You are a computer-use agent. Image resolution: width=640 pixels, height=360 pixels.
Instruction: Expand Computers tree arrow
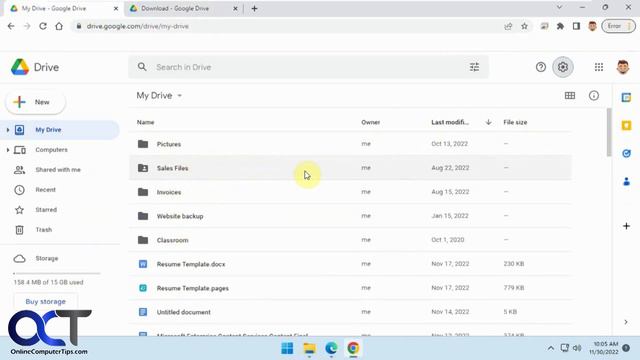[x=7, y=150]
